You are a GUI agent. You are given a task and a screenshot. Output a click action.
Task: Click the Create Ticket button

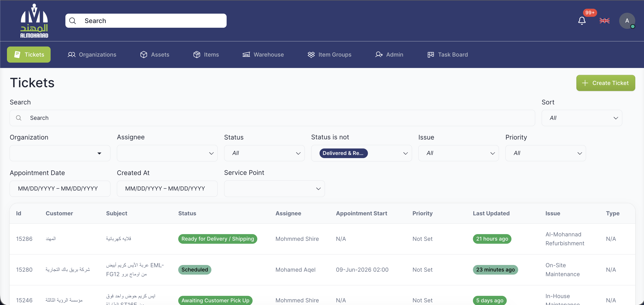coord(605,83)
